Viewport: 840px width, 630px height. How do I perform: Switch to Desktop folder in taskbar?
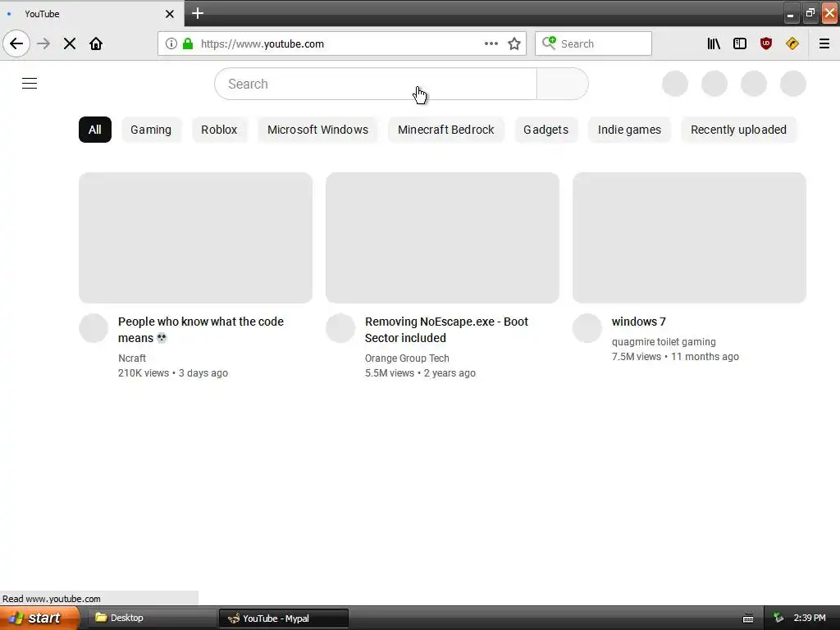point(153,619)
